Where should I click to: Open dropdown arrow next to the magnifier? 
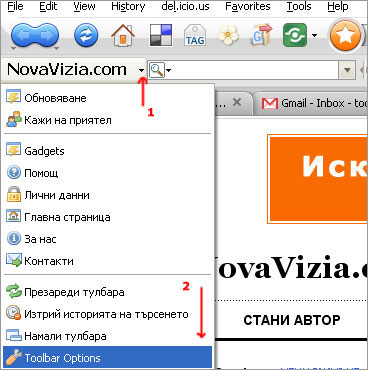coord(169,70)
